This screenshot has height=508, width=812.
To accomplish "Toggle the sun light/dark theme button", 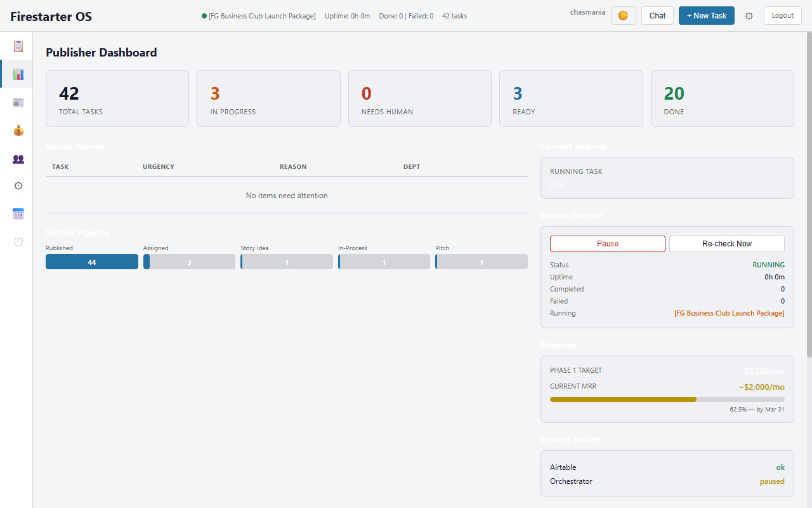I will pyautogui.click(x=623, y=16).
